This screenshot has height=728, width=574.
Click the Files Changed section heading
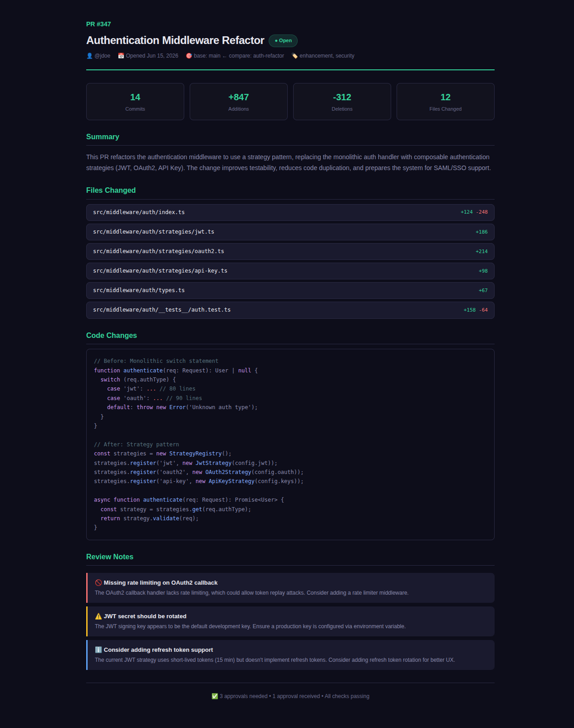coord(111,191)
